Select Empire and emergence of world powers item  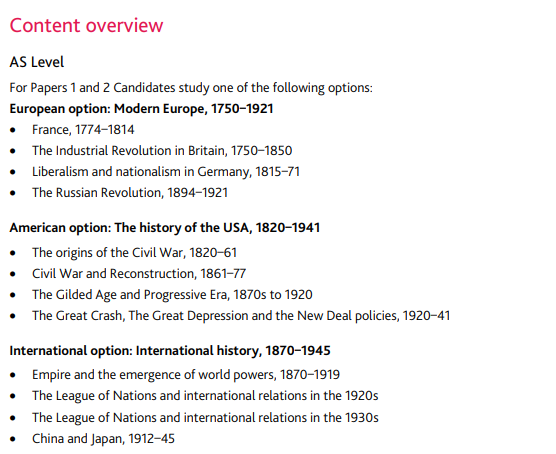click(x=186, y=375)
